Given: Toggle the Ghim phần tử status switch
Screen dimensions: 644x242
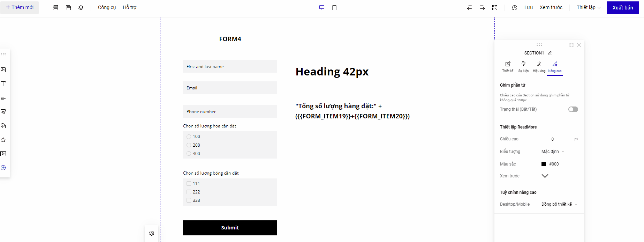Looking at the screenshot, I should coord(573,109).
